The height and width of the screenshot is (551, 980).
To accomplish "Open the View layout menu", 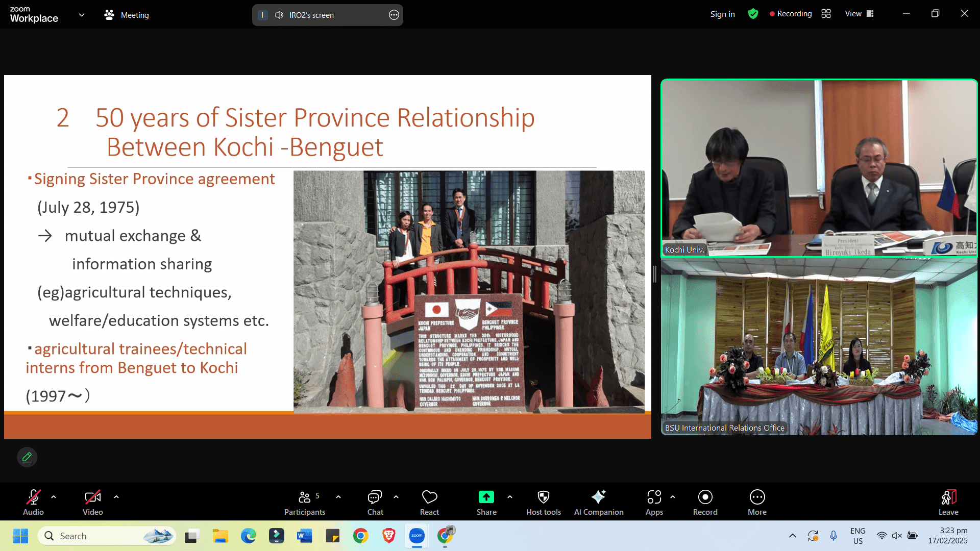I will [859, 14].
